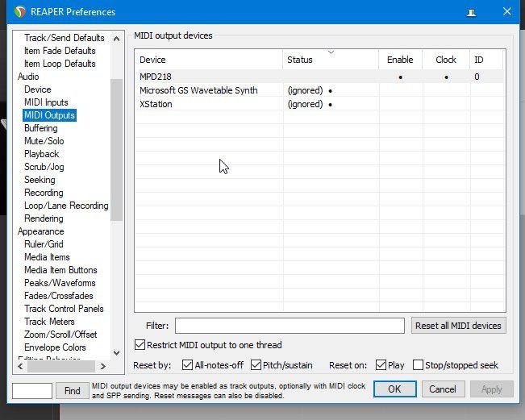The image size is (525, 420).
Task: Close the REAPER Preferences dialog
Action: click(507, 12)
